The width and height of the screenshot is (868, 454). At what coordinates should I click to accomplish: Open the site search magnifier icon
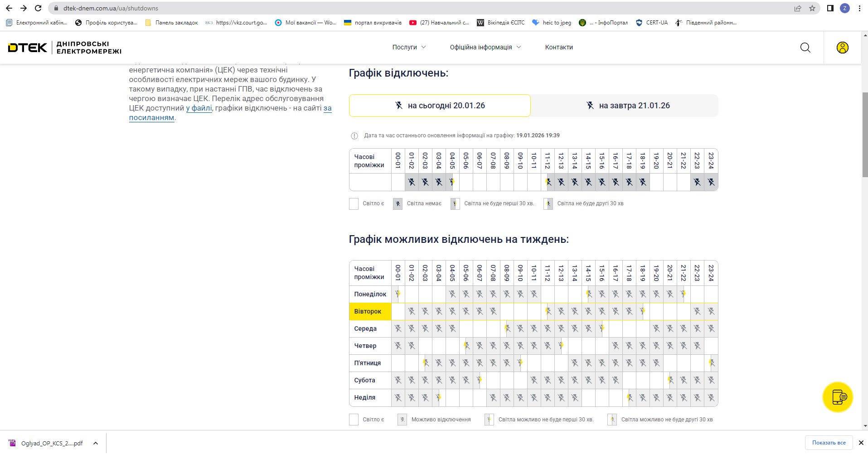click(x=805, y=48)
